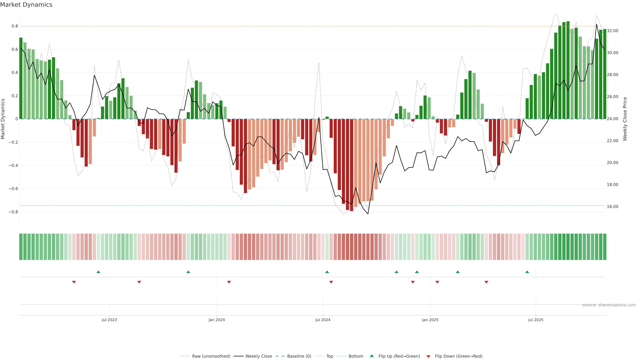Viewport: 644px width, 362px height.
Task: Click red triangle icon in Flip Down legend
Action: click(x=428, y=356)
